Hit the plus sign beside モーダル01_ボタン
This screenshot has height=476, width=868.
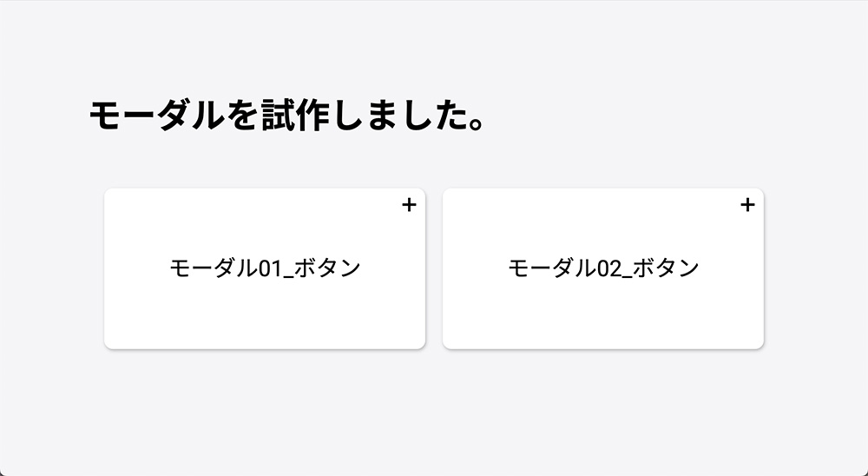click(x=410, y=205)
